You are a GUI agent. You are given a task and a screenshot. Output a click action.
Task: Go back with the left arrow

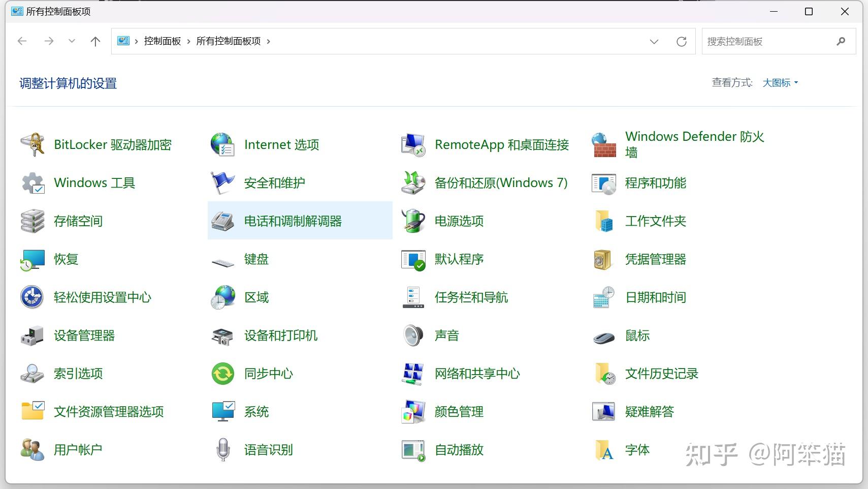point(22,41)
